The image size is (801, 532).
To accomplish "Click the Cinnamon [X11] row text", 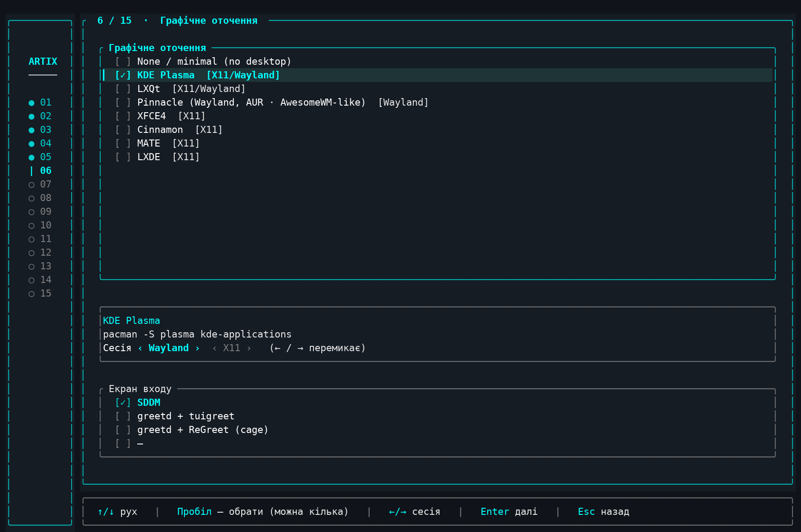I will tap(180, 130).
